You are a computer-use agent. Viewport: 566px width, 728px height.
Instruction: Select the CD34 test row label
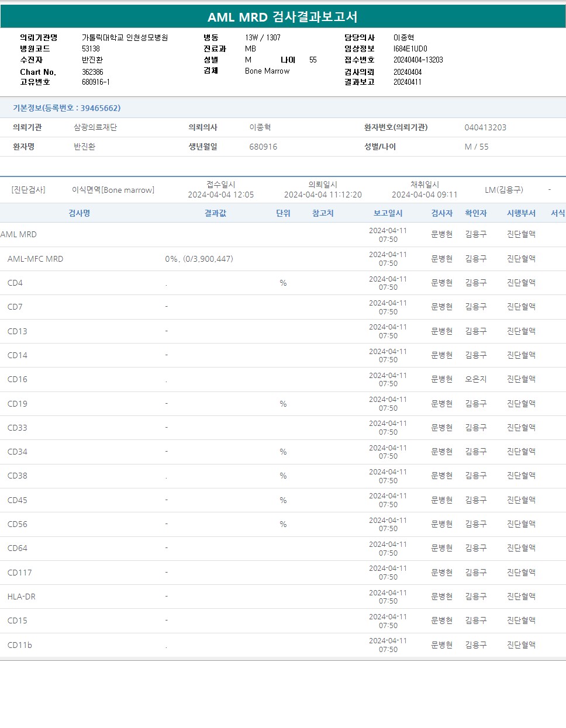click(x=18, y=452)
